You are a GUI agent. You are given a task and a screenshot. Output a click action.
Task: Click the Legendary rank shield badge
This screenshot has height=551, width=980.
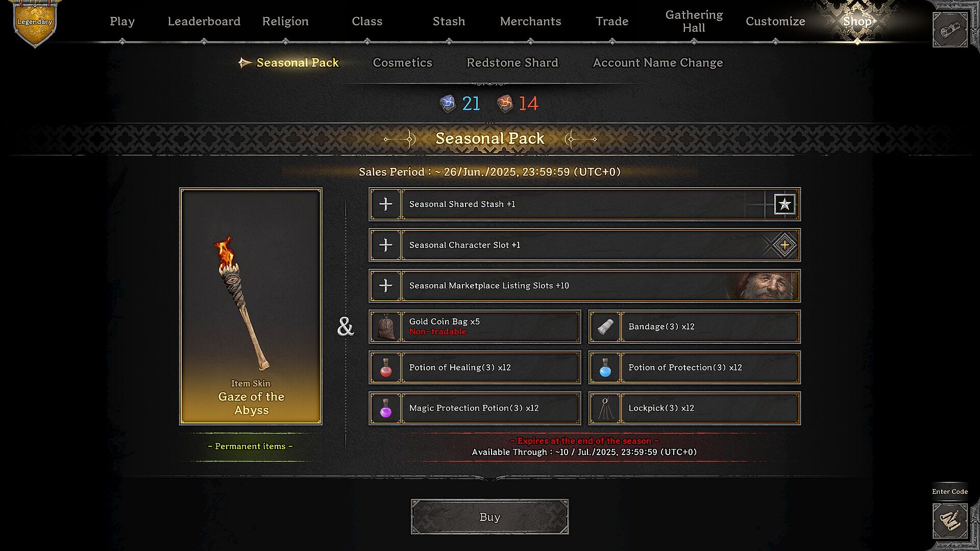click(x=35, y=23)
